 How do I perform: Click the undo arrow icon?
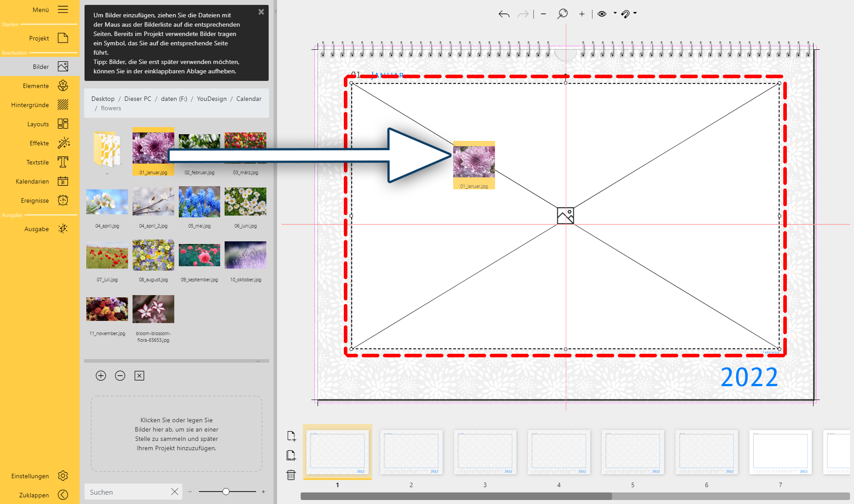click(x=504, y=14)
